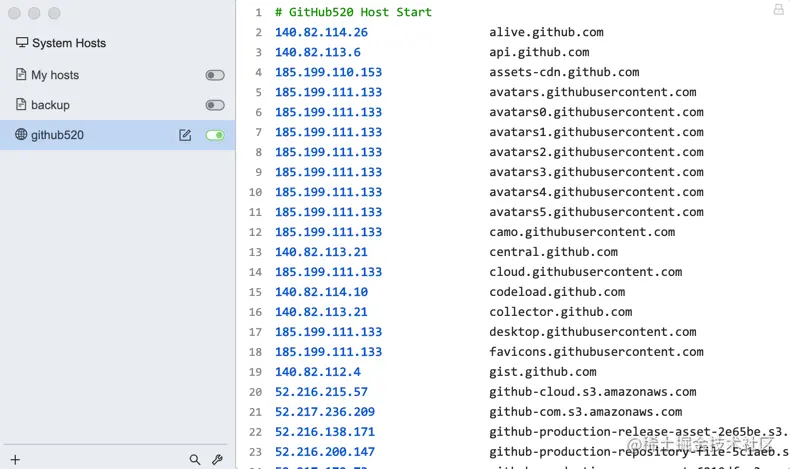
Task: Click the edit icon for github520
Action: pyautogui.click(x=185, y=135)
